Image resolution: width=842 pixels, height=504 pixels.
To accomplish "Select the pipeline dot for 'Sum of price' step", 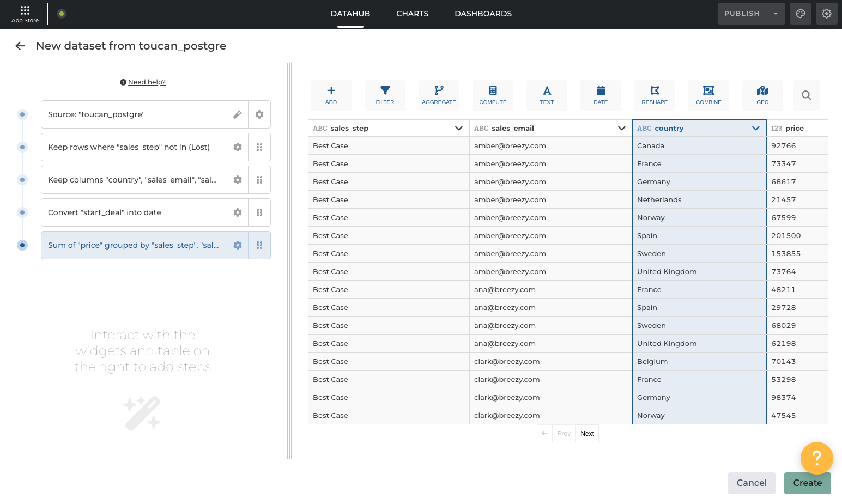I will tap(22, 245).
